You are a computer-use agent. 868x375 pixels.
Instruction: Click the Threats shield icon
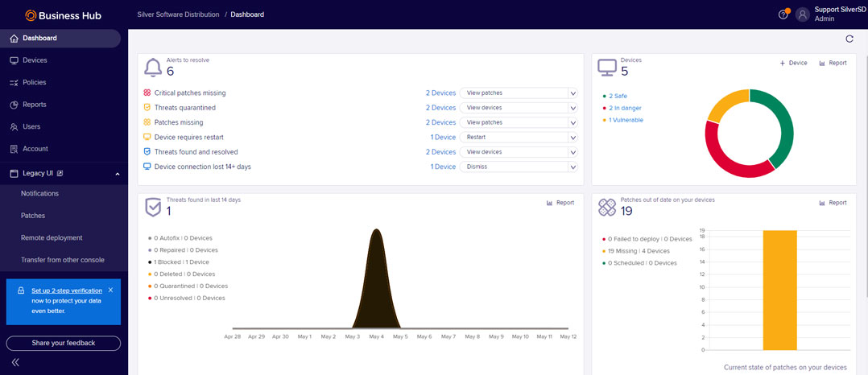click(x=152, y=207)
